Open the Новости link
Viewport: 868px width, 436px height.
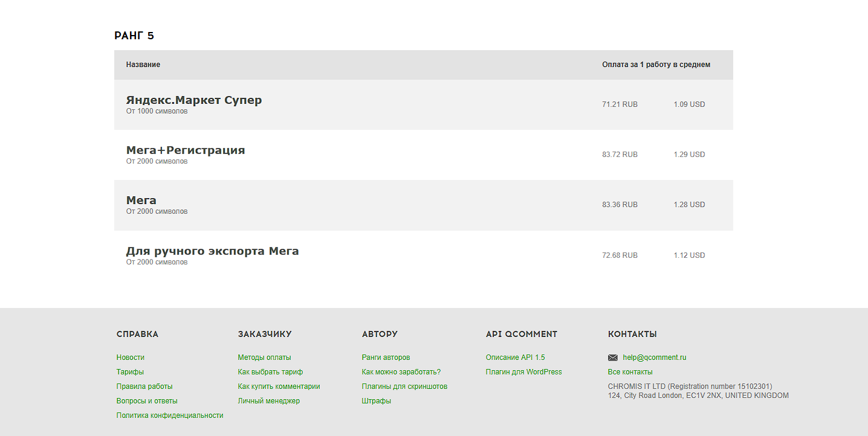click(x=131, y=357)
